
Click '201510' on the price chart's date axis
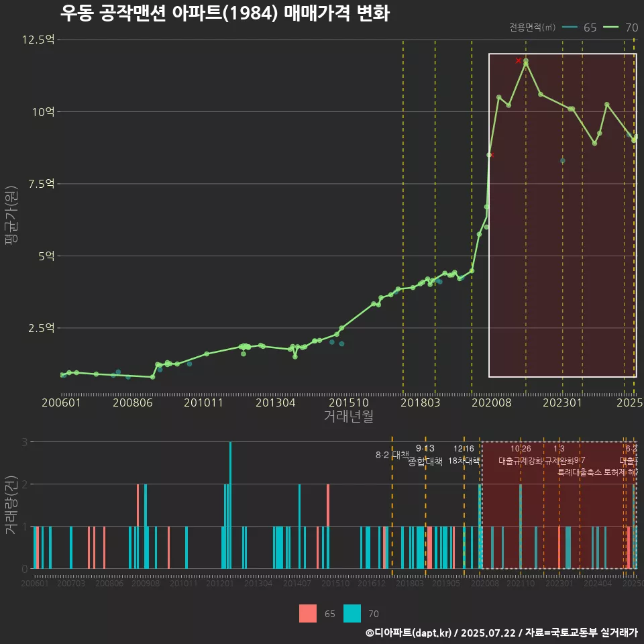pos(349,402)
